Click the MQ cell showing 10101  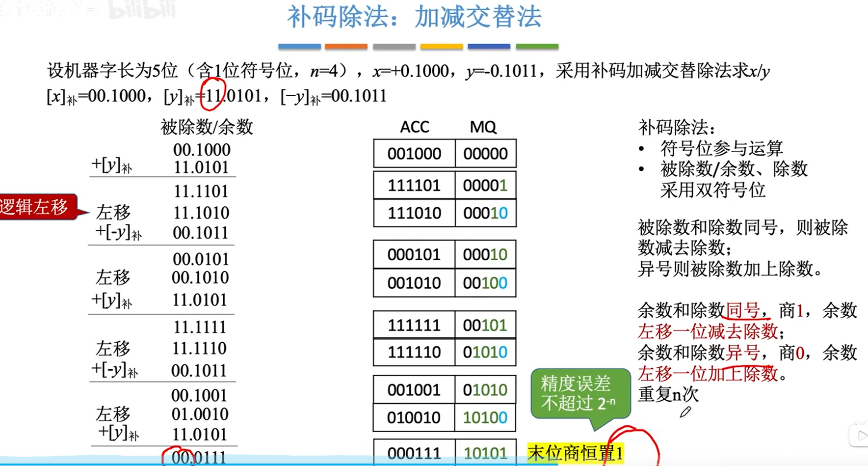coord(485,453)
